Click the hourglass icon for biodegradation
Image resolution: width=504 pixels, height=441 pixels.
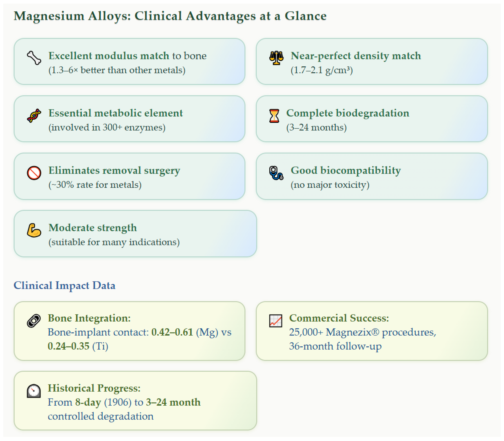[274, 116]
